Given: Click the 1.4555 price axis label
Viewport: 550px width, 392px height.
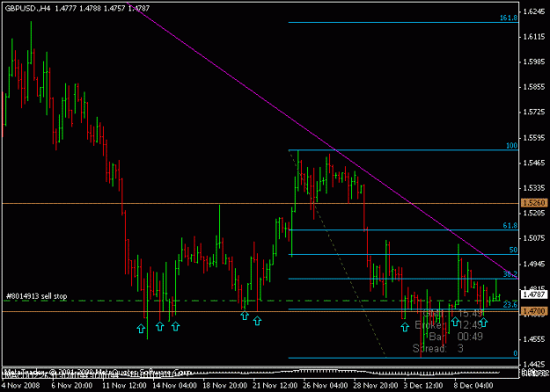Looking at the screenshot, I should [534, 339].
